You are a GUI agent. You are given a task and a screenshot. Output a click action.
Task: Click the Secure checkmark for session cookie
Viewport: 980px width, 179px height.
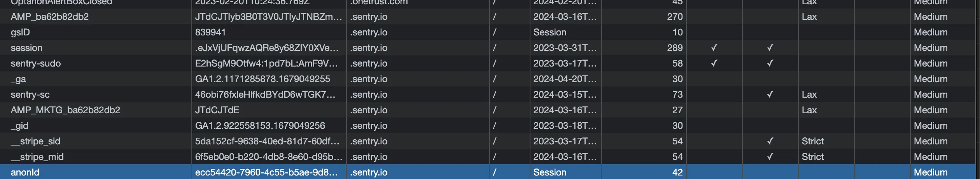coord(770,48)
